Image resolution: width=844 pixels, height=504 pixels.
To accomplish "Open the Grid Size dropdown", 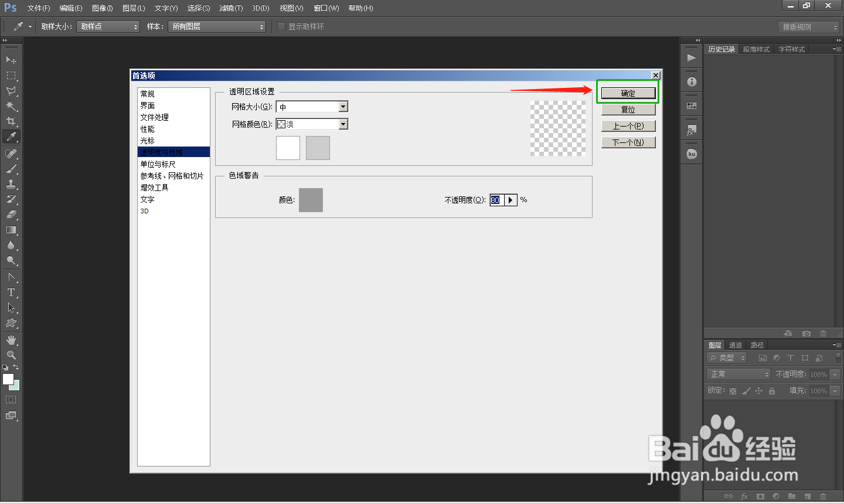I will pyautogui.click(x=312, y=107).
